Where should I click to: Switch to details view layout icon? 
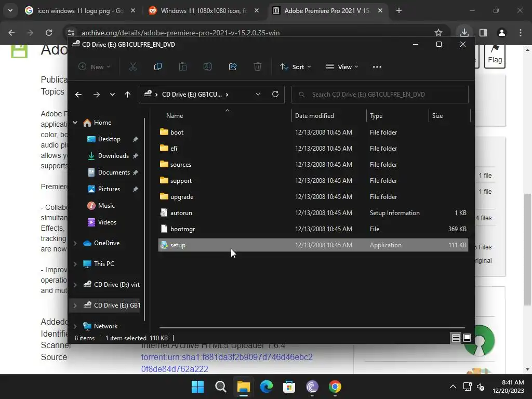coord(456,338)
